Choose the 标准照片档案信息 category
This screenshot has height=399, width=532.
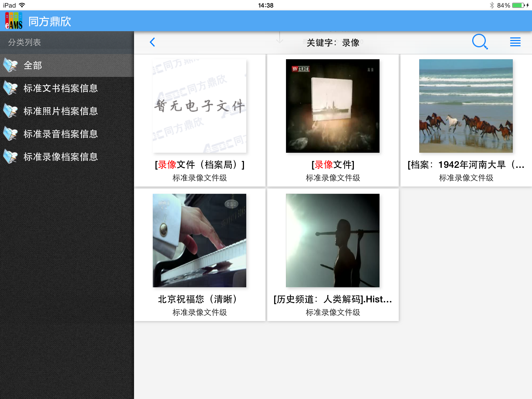click(x=61, y=111)
